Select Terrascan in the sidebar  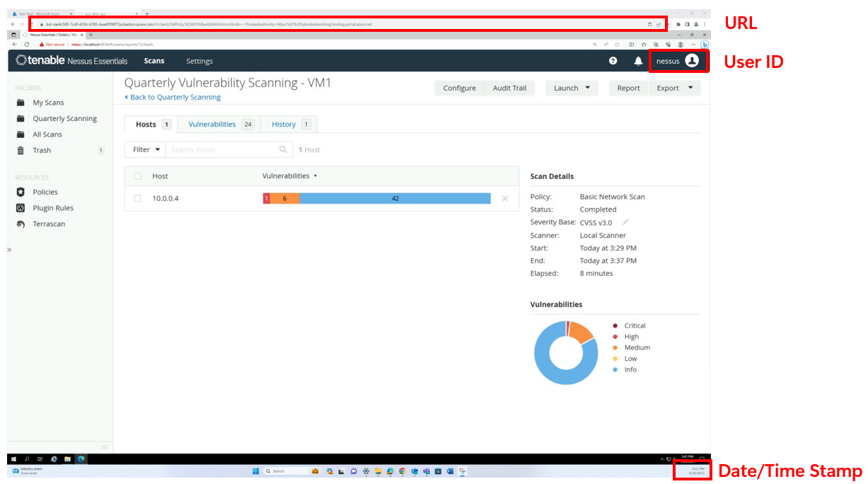click(x=50, y=224)
